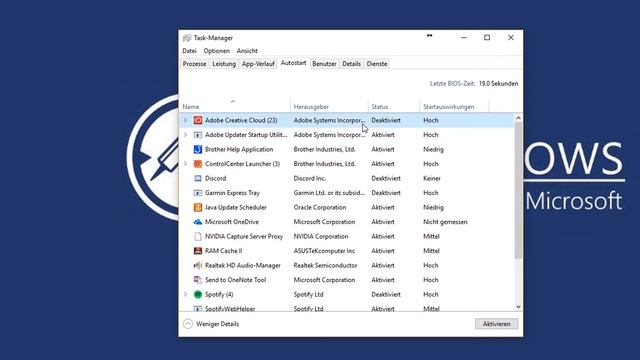
Task: Click the '19.0 Sekunden' BIOS time value
Action: [498, 84]
